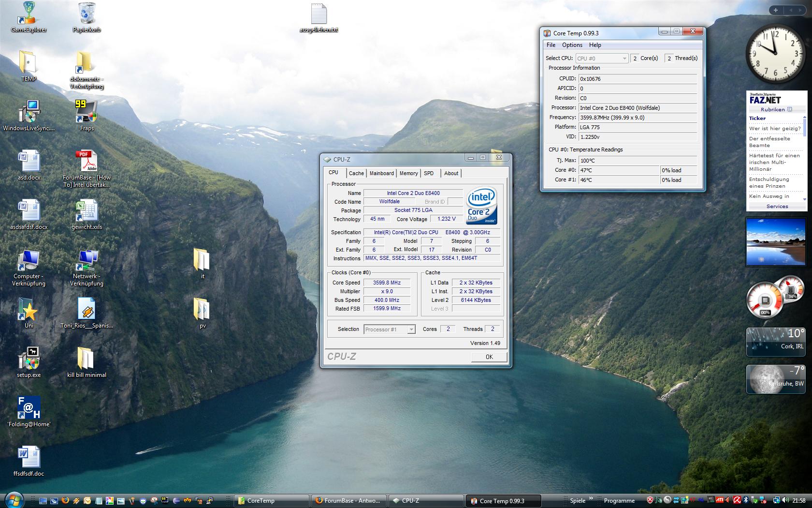Open the File menu in Core Temp
The width and height of the screenshot is (812, 508).
551,45
